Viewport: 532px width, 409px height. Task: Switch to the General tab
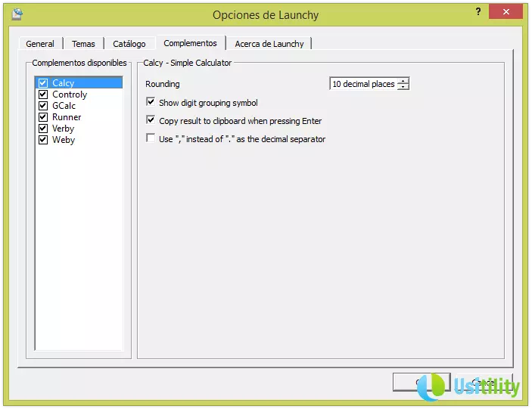pyautogui.click(x=40, y=44)
